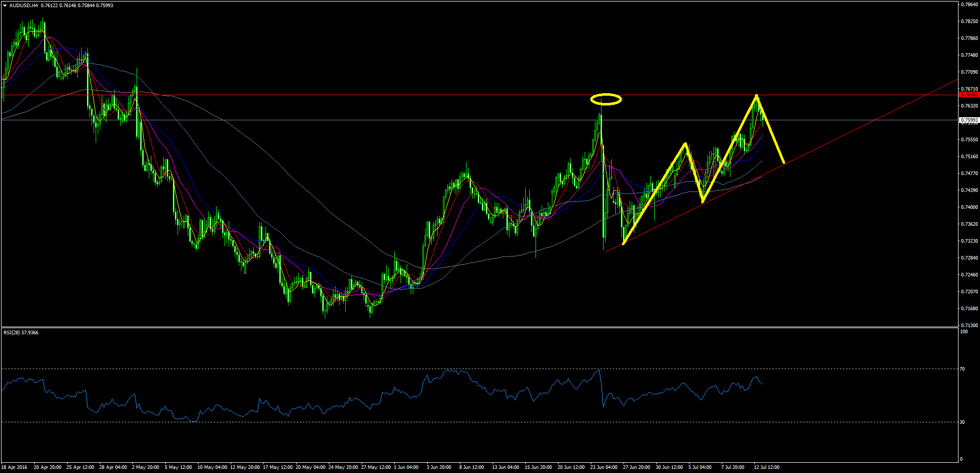The image size is (980, 473).
Task: Click the 10 May 04:00 date label
Action: click(212, 467)
